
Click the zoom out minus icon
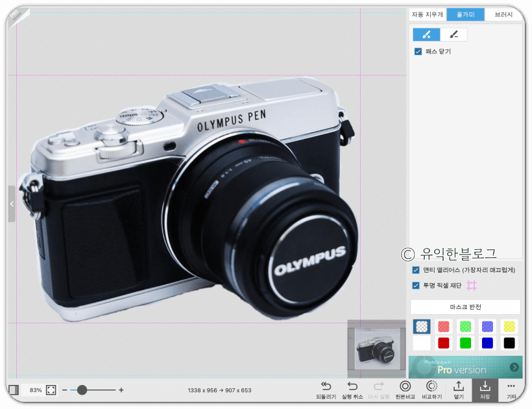point(64,390)
